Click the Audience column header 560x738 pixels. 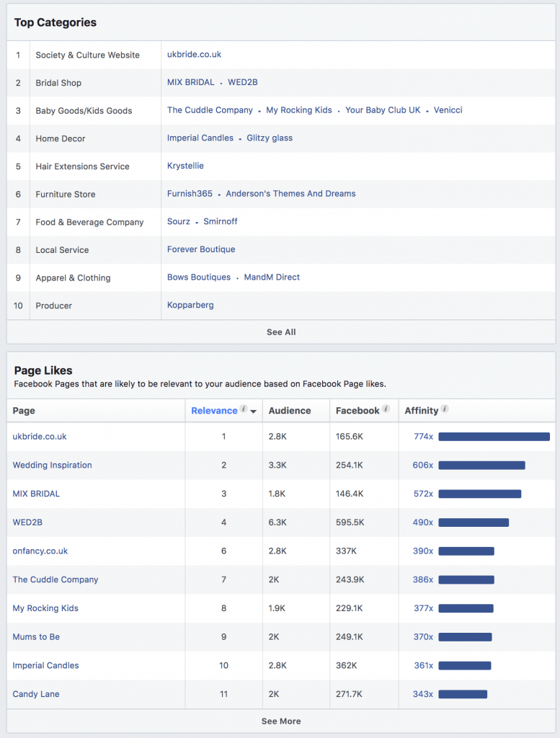tap(290, 411)
